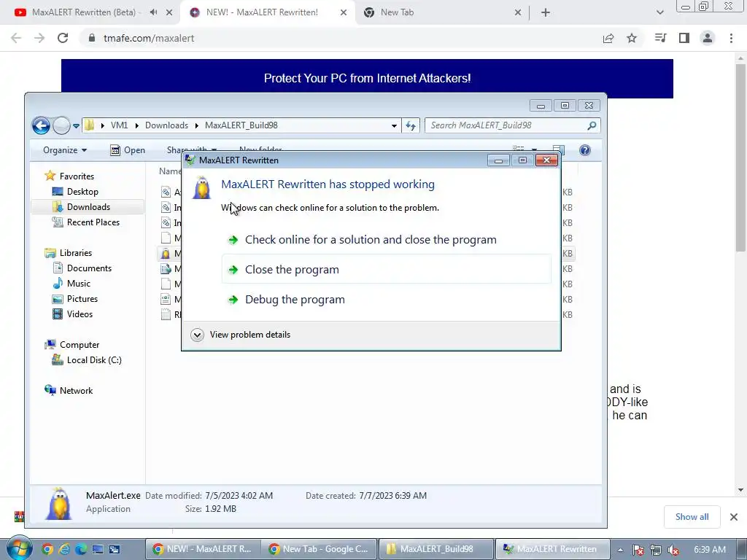Show hidden system tray icons
The width and height of the screenshot is (747, 560).
click(x=620, y=550)
